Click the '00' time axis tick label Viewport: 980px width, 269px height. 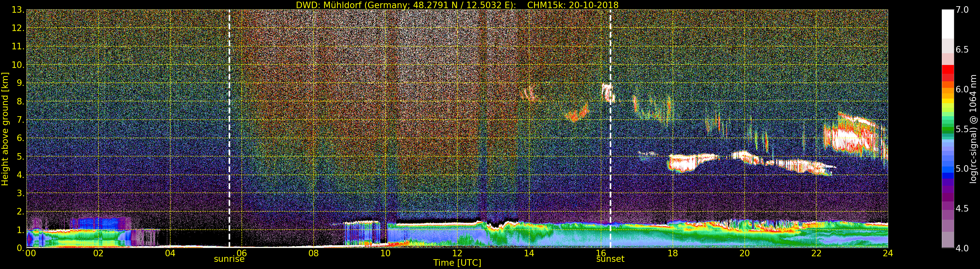[30, 253]
